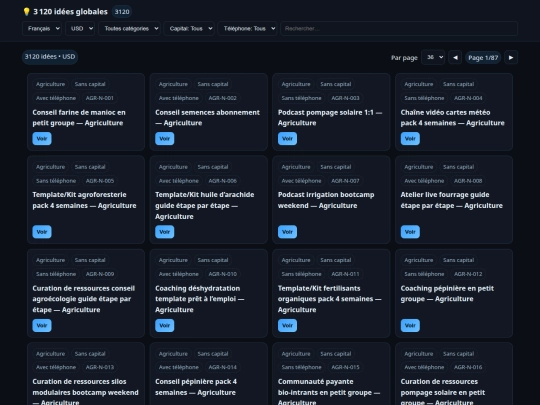Go to the previous page arrow
Image resolution: width=540 pixels, height=405 pixels.
(455, 58)
